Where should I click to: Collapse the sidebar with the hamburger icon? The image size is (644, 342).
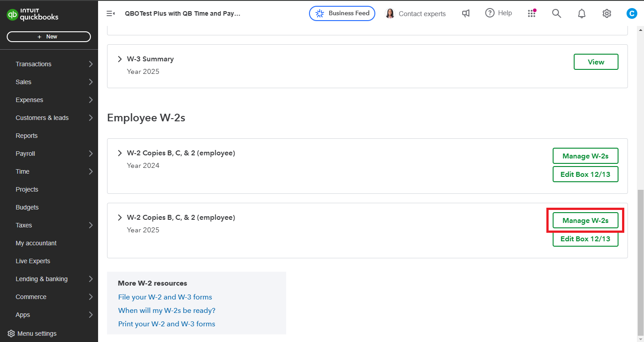pyautogui.click(x=110, y=13)
